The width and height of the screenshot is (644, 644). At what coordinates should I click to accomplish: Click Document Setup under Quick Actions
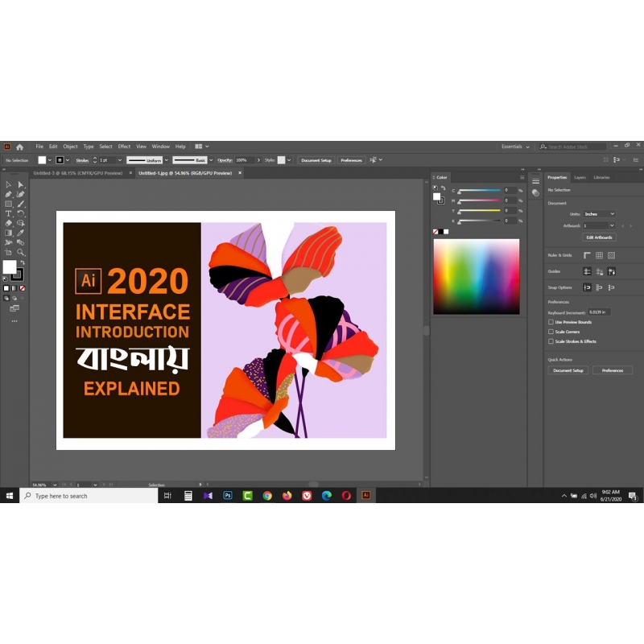(x=568, y=370)
